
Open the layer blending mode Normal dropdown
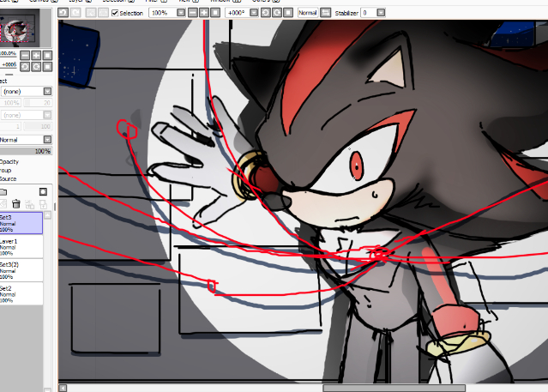47,140
